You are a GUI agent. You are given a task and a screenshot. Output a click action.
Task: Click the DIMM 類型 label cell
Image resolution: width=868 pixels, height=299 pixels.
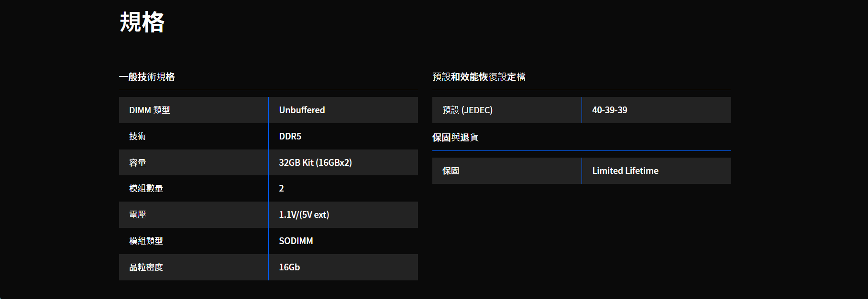pos(194,110)
